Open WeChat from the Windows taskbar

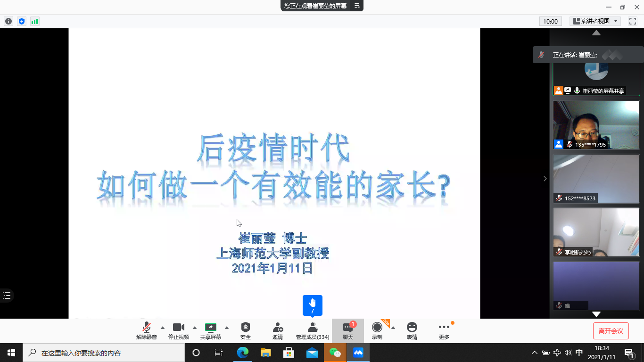click(x=335, y=353)
